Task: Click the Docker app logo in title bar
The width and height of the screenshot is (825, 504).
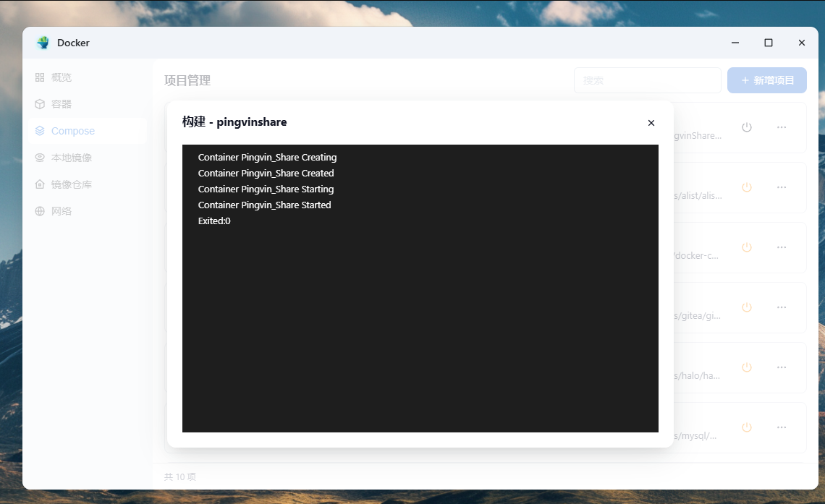Action: click(x=43, y=43)
